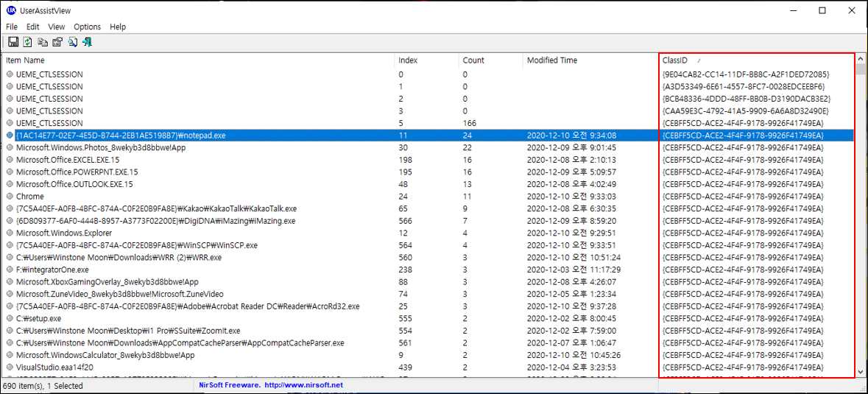868x394 pixels.
Task: Open Properties via the toolbar icon
Action: click(x=57, y=42)
